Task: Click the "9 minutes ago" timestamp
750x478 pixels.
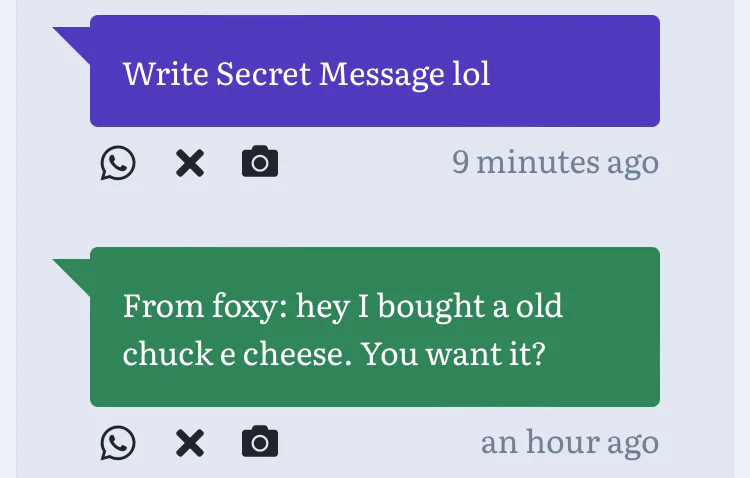Action: click(x=555, y=162)
